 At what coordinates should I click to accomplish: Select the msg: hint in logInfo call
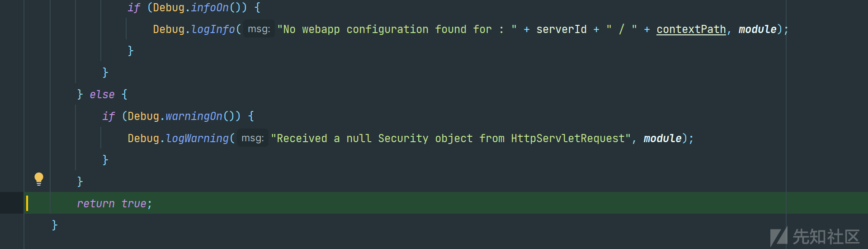[259, 29]
